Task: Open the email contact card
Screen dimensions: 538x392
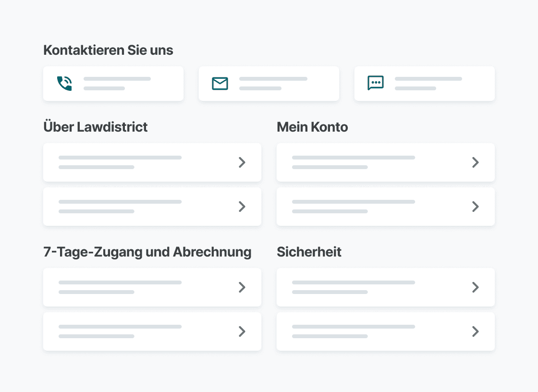Action: click(x=269, y=84)
